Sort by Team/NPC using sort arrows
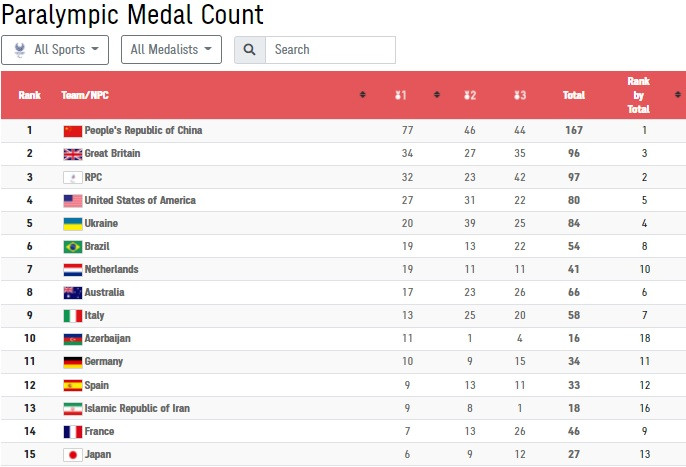 coord(362,95)
